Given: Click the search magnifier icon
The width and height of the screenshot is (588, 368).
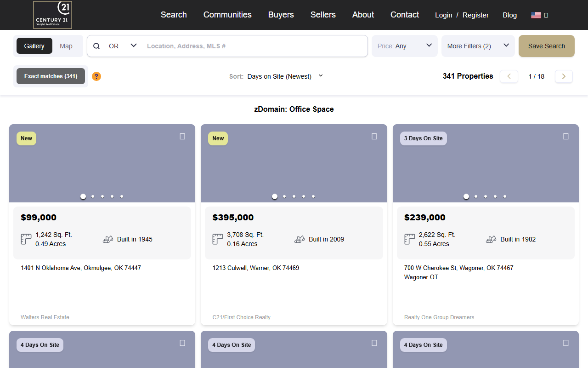Looking at the screenshot, I should (96, 46).
